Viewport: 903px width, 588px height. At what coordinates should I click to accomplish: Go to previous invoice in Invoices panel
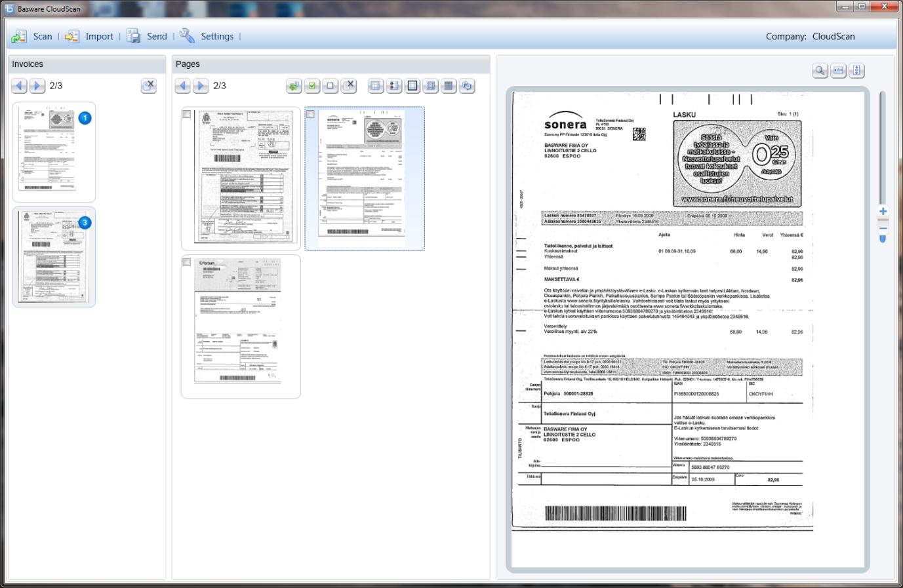click(19, 86)
